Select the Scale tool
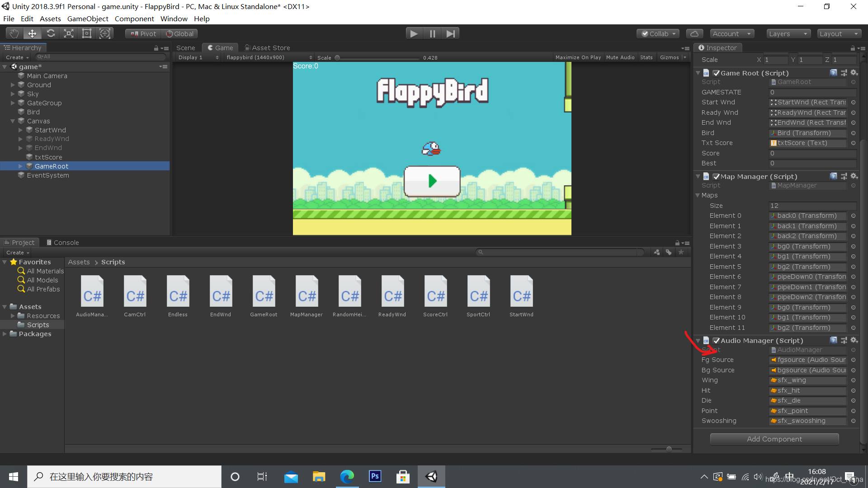Screen dimensions: 868x488 point(69,33)
